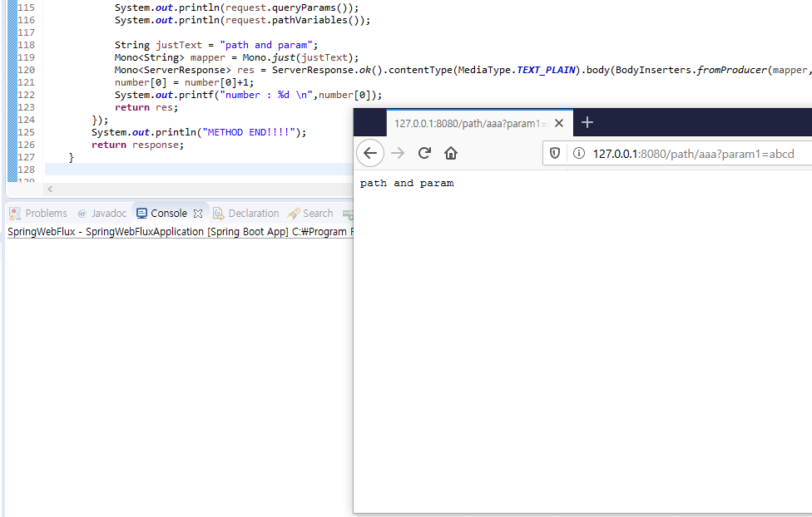Click "return response;" code line

[x=138, y=145]
